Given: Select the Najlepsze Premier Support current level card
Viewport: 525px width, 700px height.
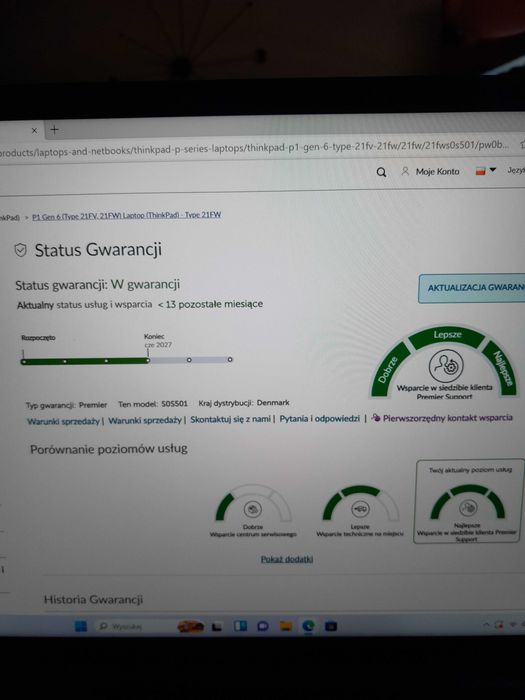Looking at the screenshot, I should coord(468,501).
